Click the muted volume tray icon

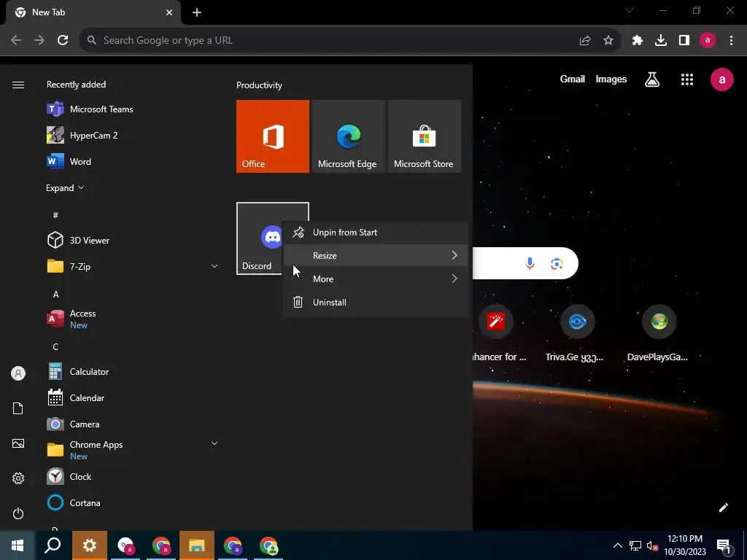pos(653,545)
